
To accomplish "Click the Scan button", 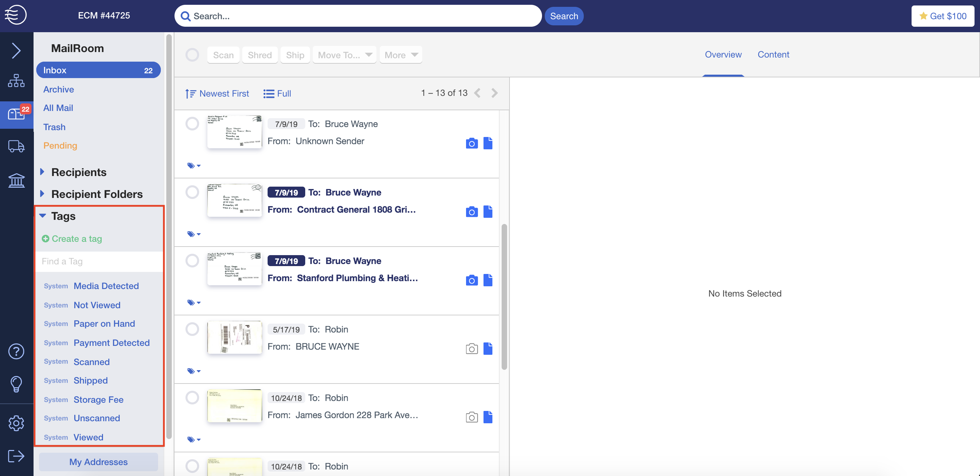I will click(223, 55).
